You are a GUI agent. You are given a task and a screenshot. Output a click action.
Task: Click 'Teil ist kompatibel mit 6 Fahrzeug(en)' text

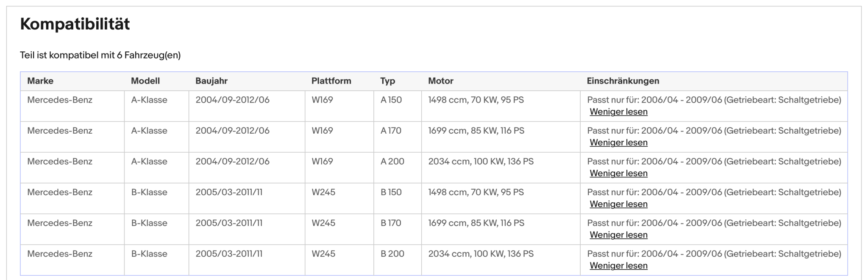[100, 55]
